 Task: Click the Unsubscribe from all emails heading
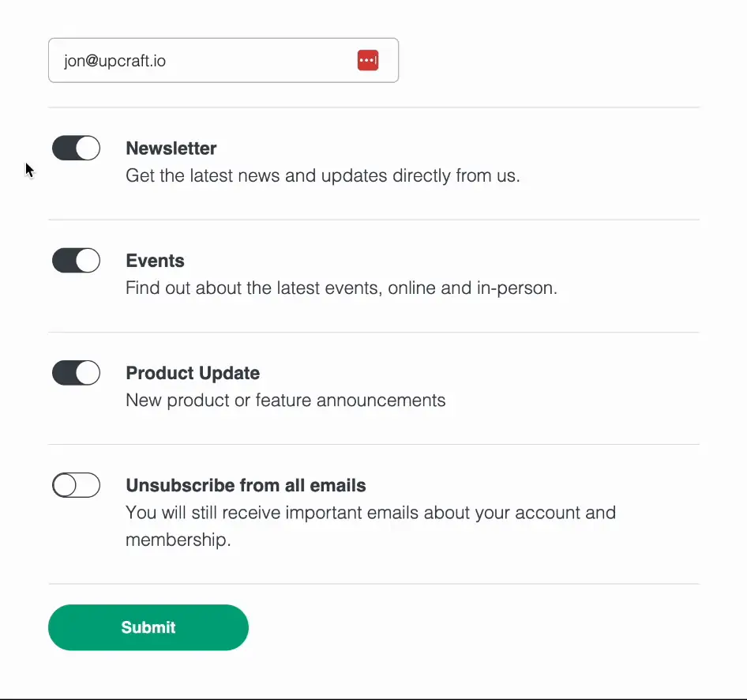[x=246, y=485]
